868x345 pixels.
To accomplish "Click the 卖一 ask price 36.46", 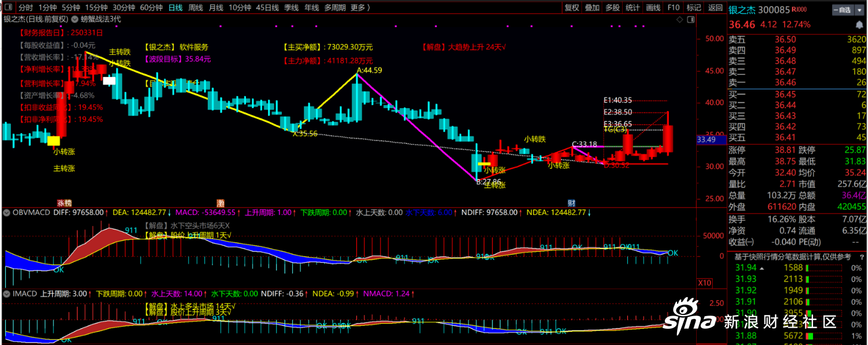I will click(x=785, y=83).
